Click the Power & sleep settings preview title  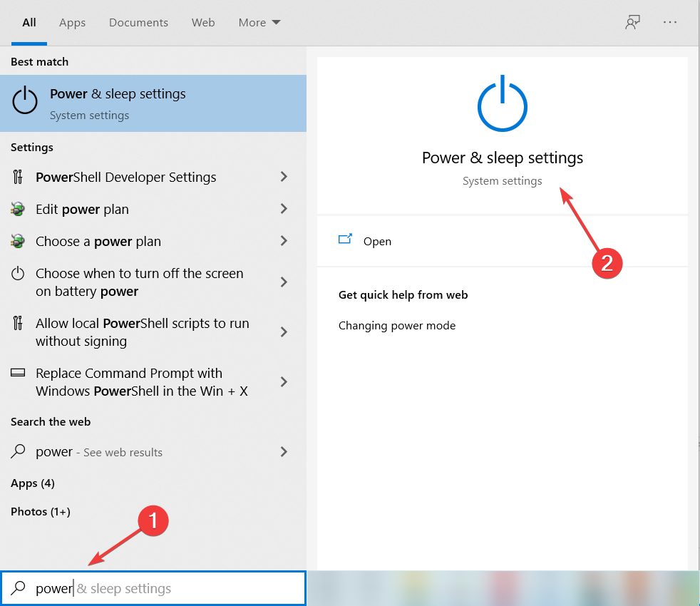coord(503,158)
